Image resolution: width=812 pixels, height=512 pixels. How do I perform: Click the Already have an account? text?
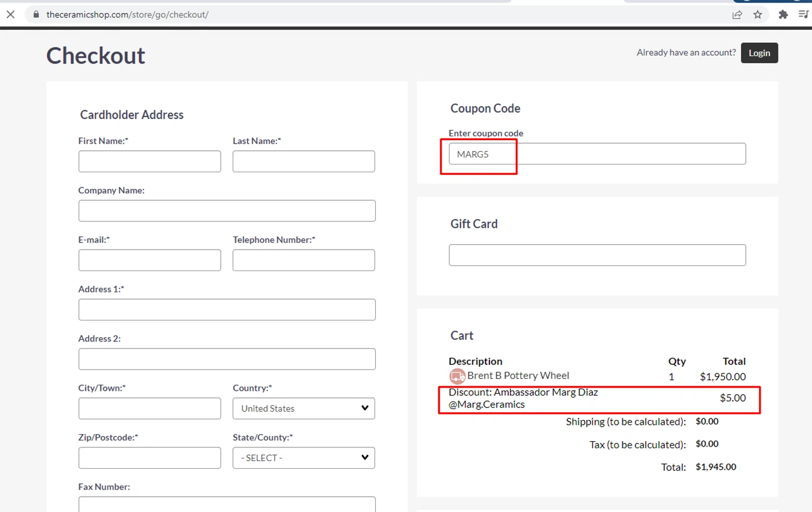(686, 52)
